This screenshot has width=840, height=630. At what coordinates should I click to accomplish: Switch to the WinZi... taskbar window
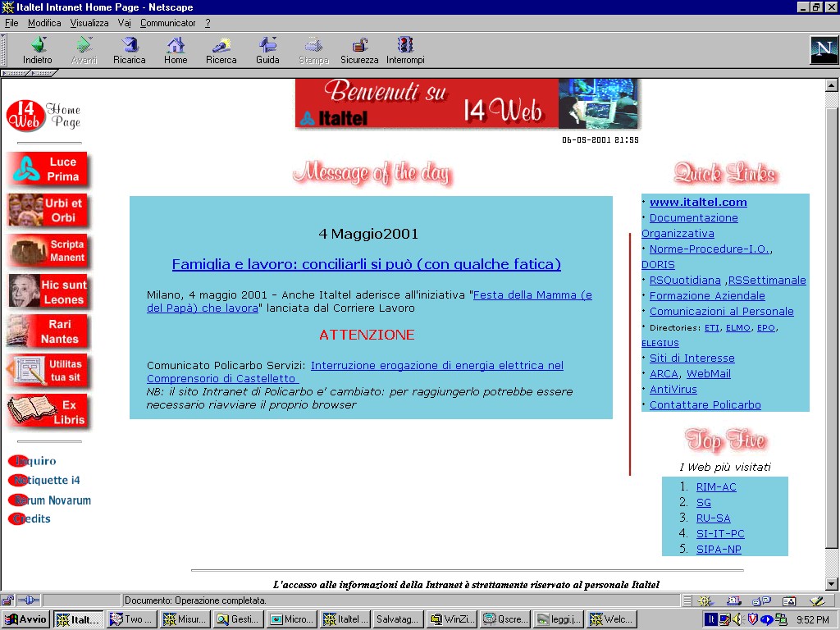click(x=453, y=619)
